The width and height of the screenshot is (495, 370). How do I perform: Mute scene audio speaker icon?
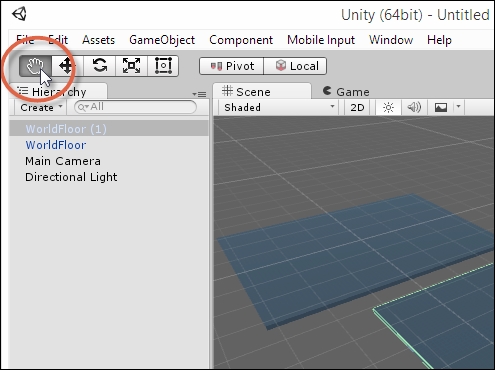tap(414, 107)
